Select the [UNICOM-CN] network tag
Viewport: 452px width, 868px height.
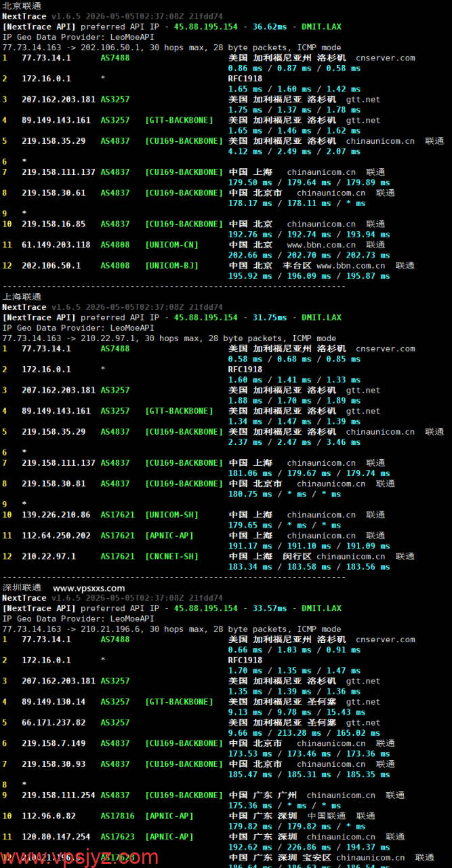172,245
